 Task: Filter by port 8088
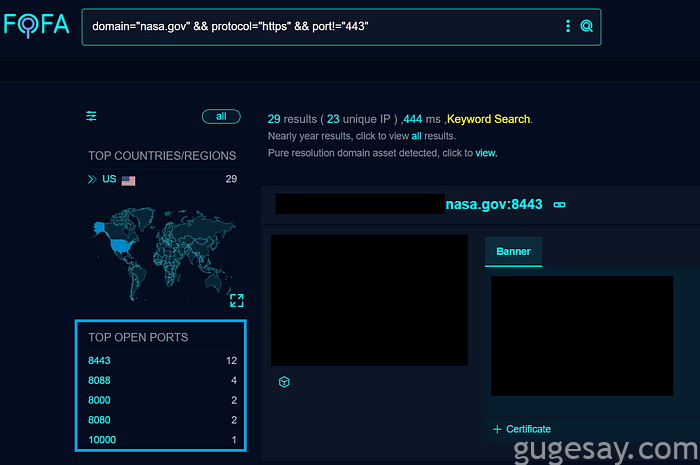click(99, 380)
